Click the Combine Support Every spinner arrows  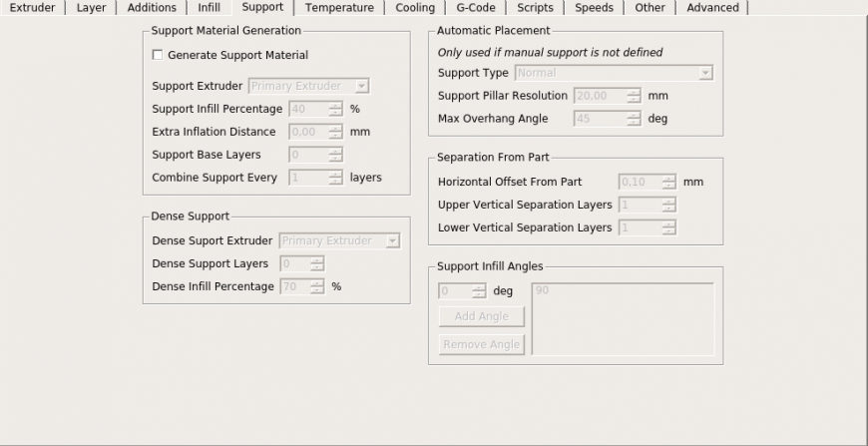click(x=335, y=178)
